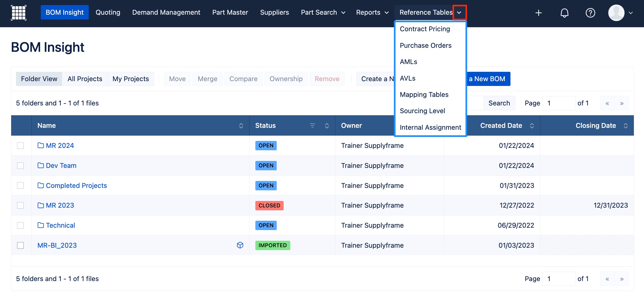Click the MR 2023 folder icon
Image resolution: width=644 pixels, height=292 pixels.
41,205
